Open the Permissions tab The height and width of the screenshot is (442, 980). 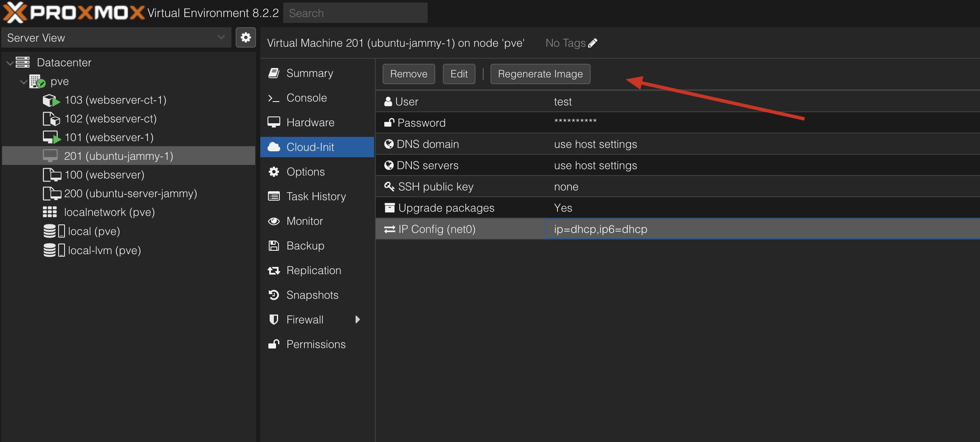point(317,344)
